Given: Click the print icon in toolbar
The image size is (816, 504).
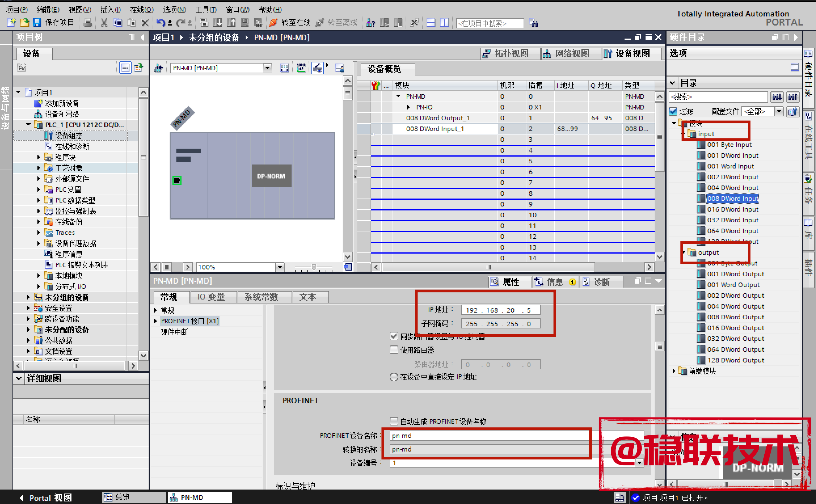Looking at the screenshot, I should pyautogui.click(x=88, y=23).
